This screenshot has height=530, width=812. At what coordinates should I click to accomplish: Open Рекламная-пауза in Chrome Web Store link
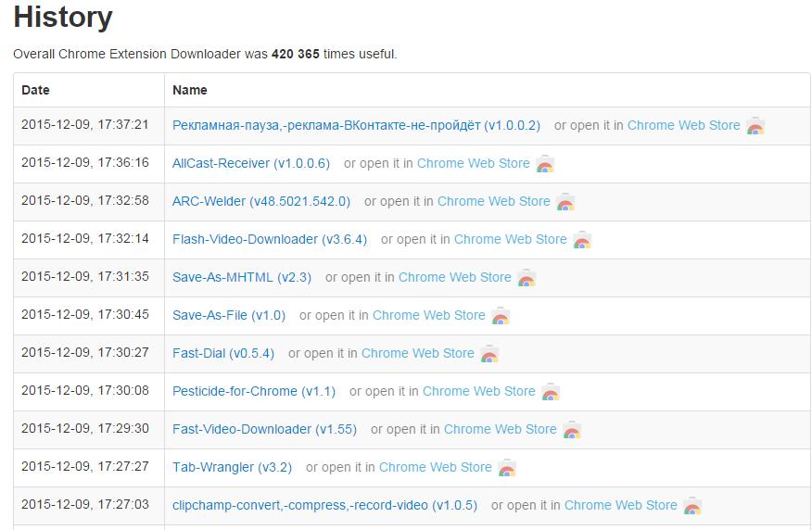point(683,125)
